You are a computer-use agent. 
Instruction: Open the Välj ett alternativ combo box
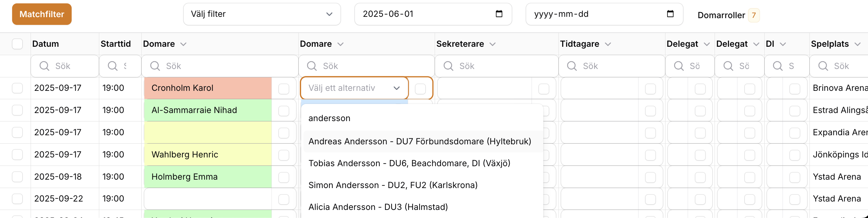point(354,88)
